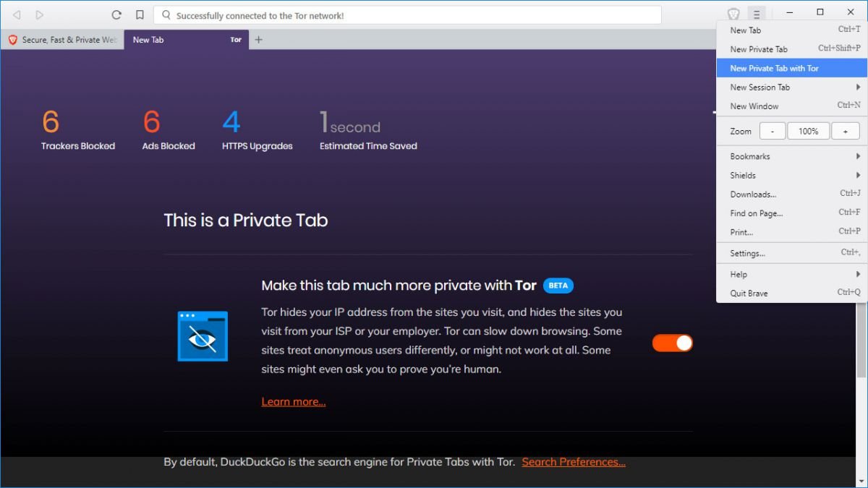Click the This is a Private Tab heading
This screenshot has height=488, width=868.
pyautogui.click(x=246, y=221)
